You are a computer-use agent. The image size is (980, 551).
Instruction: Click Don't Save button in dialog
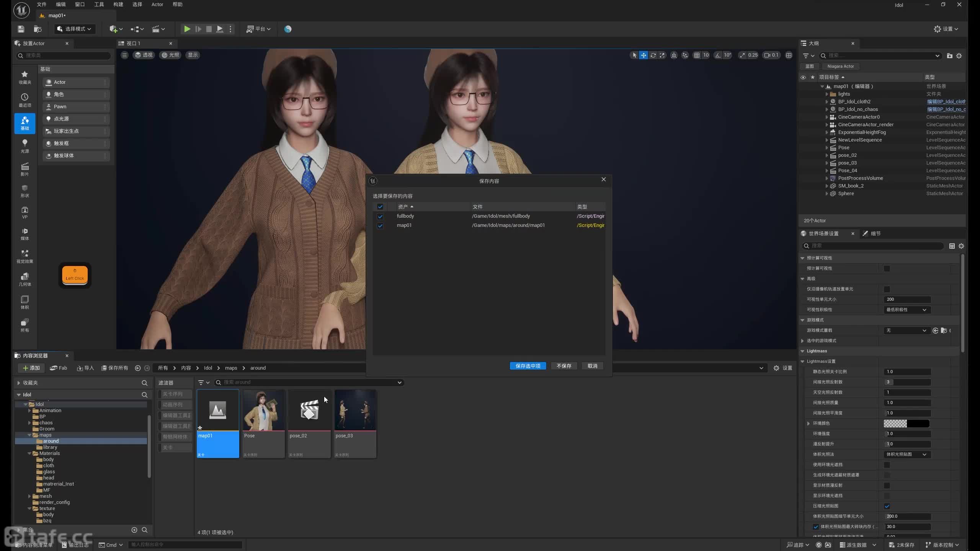(564, 366)
